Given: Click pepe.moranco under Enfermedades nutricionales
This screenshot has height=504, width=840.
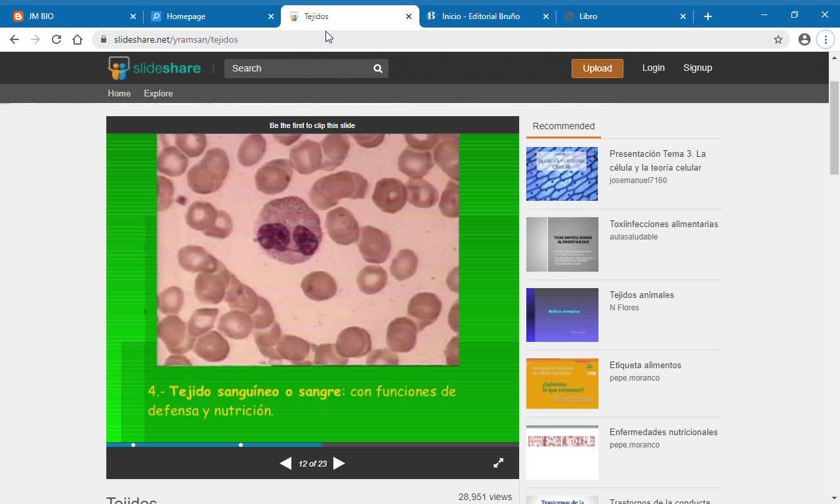Looking at the screenshot, I should tap(635, 445).
